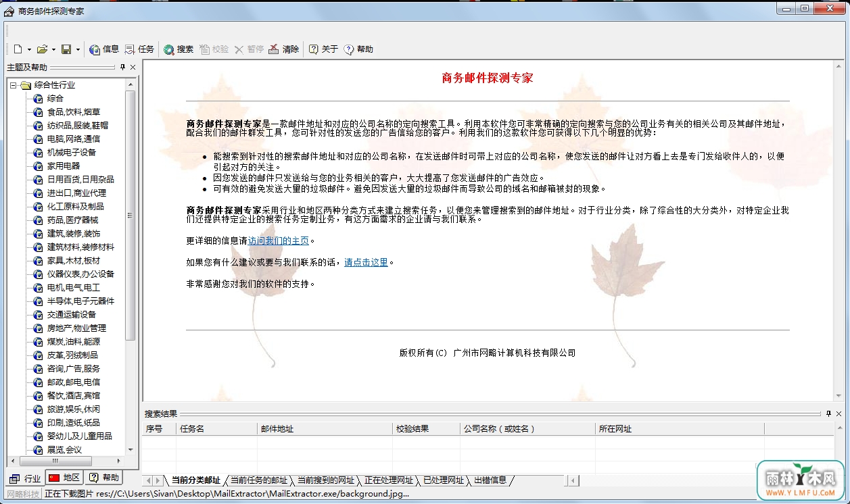The width and height of the screenshot is (850, 504).
Task: Select 邮政,邮电,电信 category
Action: (x=74, y=382)
